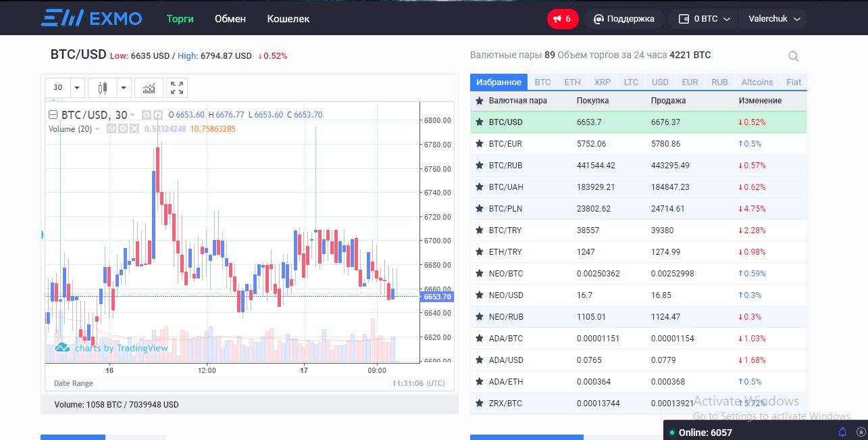Open Date Range selector

pyautogui.click(x=74, y=383)
